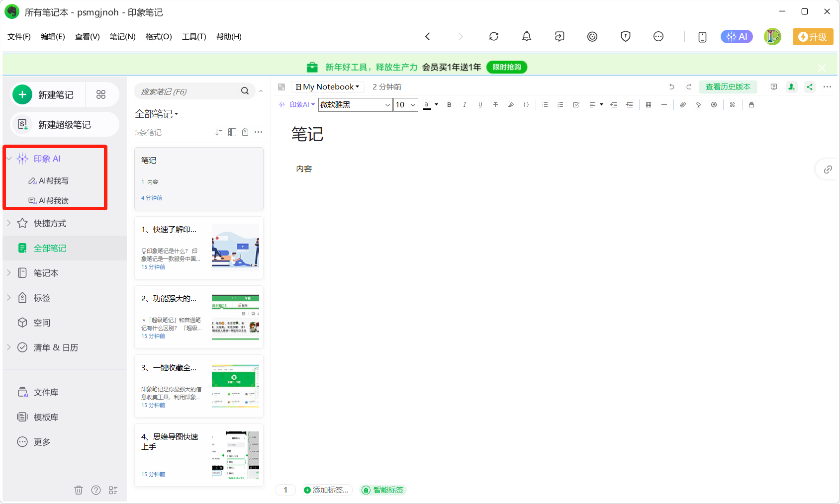Click the purple AI button in top bar
The height and width of the screenshot is (504, 840).
point(737,36)
